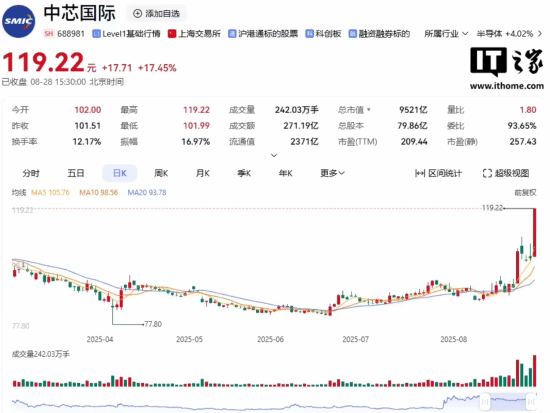Add stock via 添加自选 button
Image resolution: width=550 pixels, height=413 pixels.
pos(156,13)
